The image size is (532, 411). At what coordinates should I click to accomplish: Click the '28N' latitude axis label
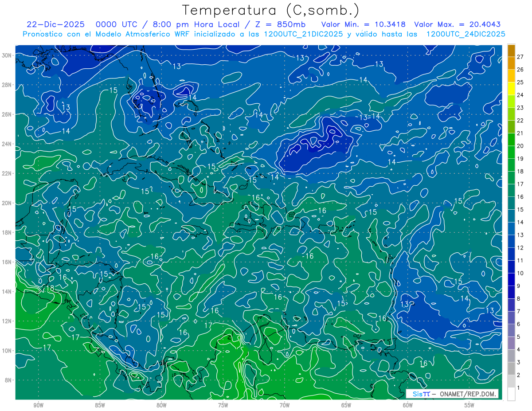6,85
